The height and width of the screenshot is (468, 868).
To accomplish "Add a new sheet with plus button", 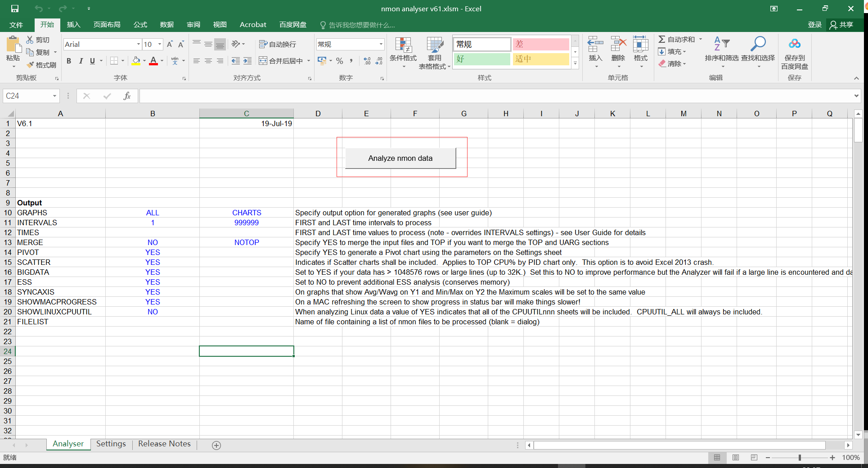I will (x=216, y=445).
